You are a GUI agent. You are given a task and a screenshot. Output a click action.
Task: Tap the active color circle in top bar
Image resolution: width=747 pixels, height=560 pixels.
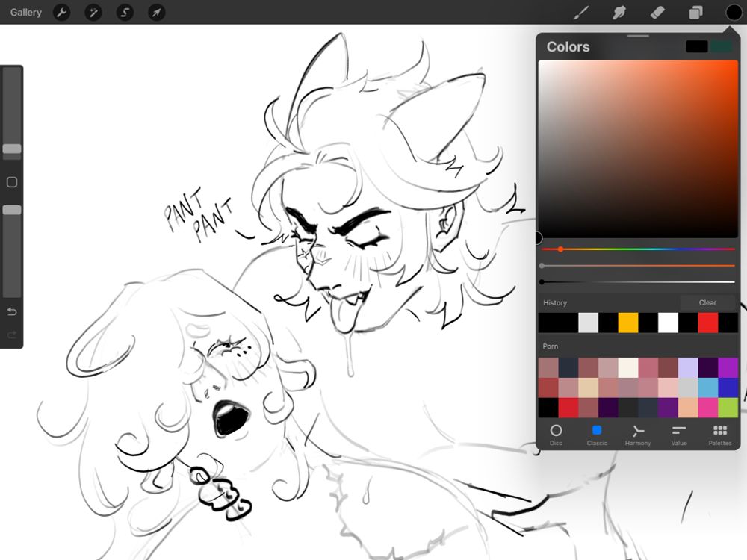(x=734, y=13)
